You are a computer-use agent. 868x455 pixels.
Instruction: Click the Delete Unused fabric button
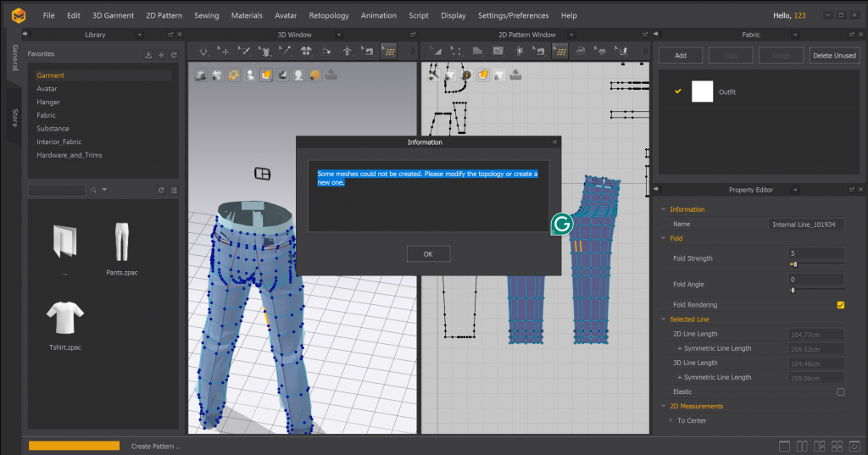tap(834, 55)
